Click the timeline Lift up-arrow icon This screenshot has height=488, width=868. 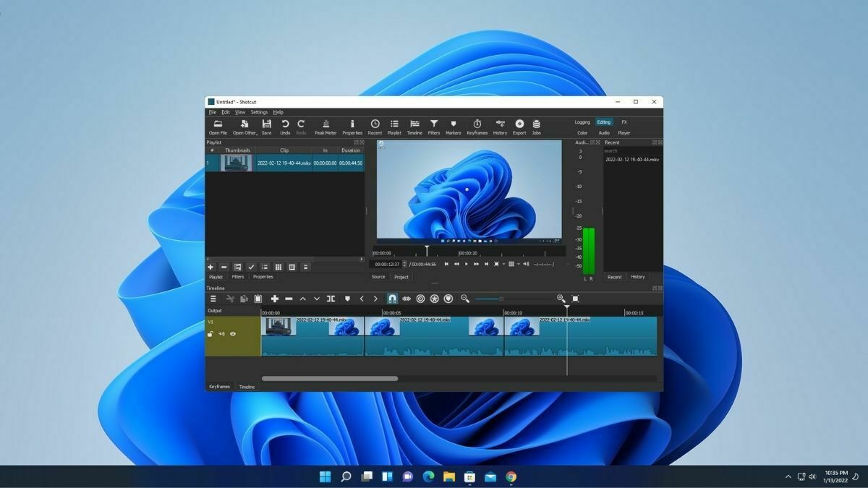point(302,299)
